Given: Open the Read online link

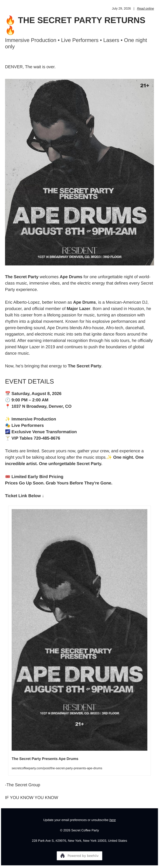Looking at the screenshot, I should point(145,8).
